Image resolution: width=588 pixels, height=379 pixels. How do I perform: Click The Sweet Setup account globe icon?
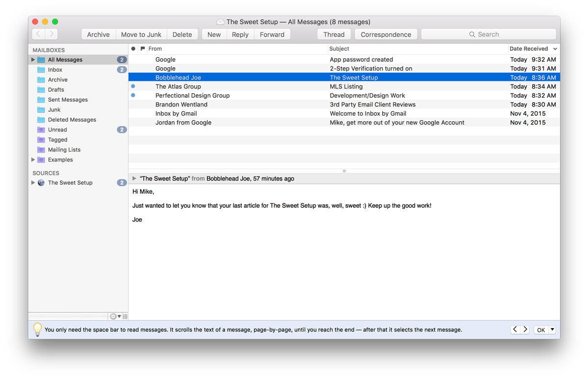[41, 183]
